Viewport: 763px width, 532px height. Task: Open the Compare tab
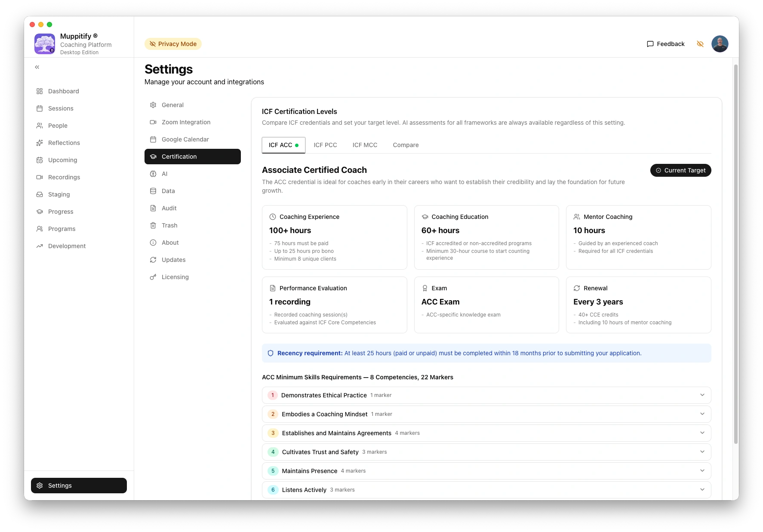click(405, 145)
